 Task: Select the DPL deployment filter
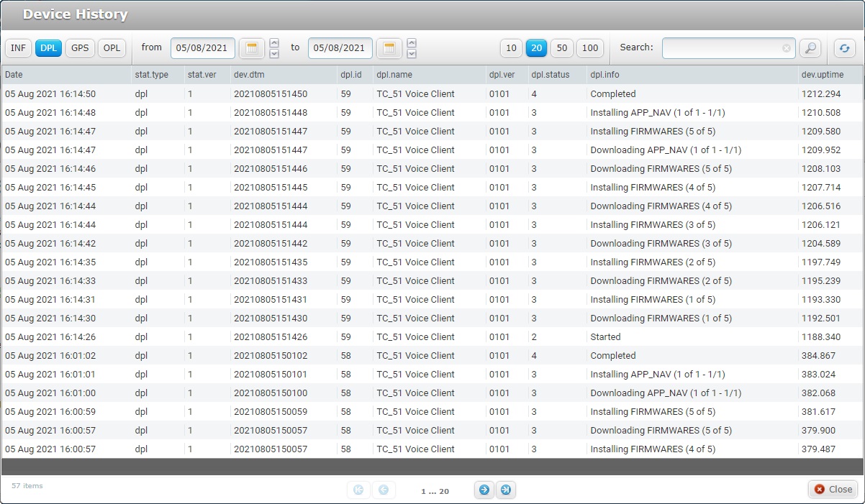(49, 48)
